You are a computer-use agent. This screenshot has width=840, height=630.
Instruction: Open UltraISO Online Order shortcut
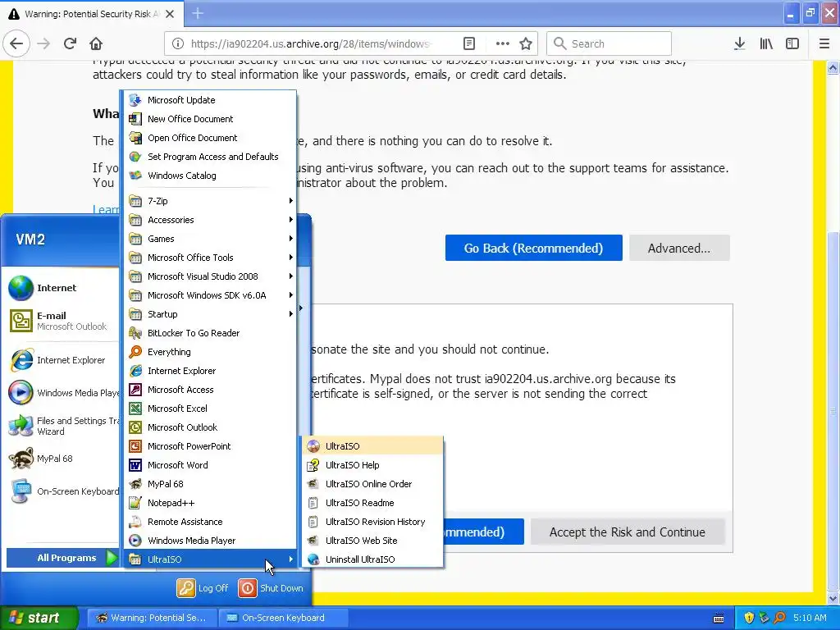click(x=372, y=484)
